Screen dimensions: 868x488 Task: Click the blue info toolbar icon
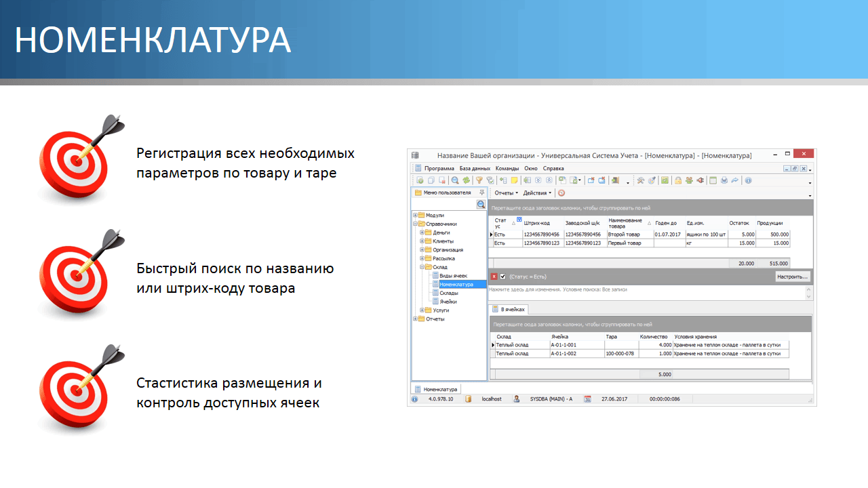coord(748,180)
